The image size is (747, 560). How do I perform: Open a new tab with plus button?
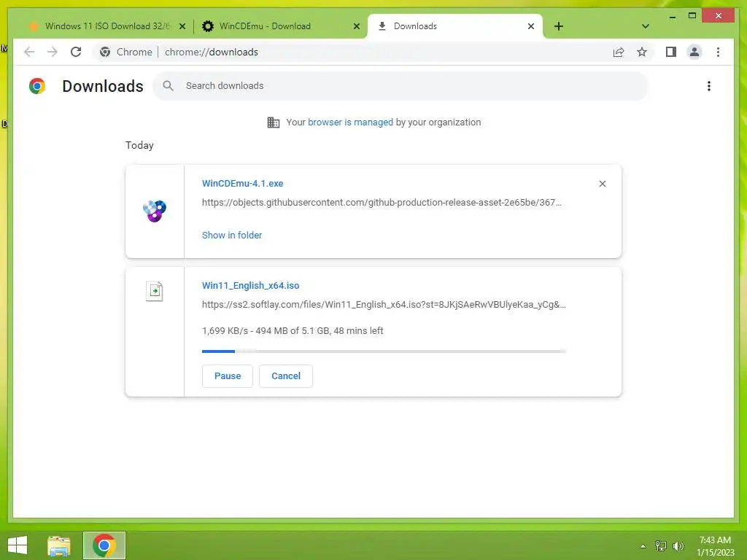click(x=559, y=26)
